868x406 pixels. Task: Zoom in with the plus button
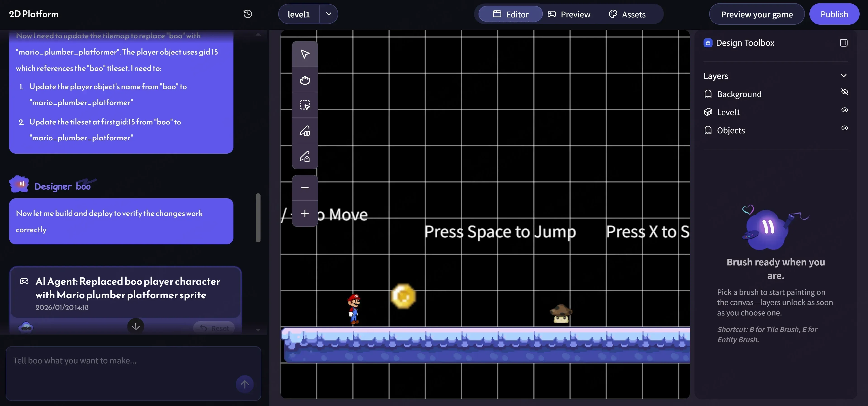coord(305,213)
